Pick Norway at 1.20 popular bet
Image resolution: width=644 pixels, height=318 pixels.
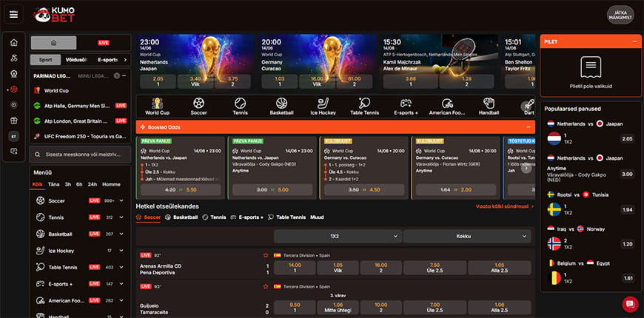(x=628, y=244)
